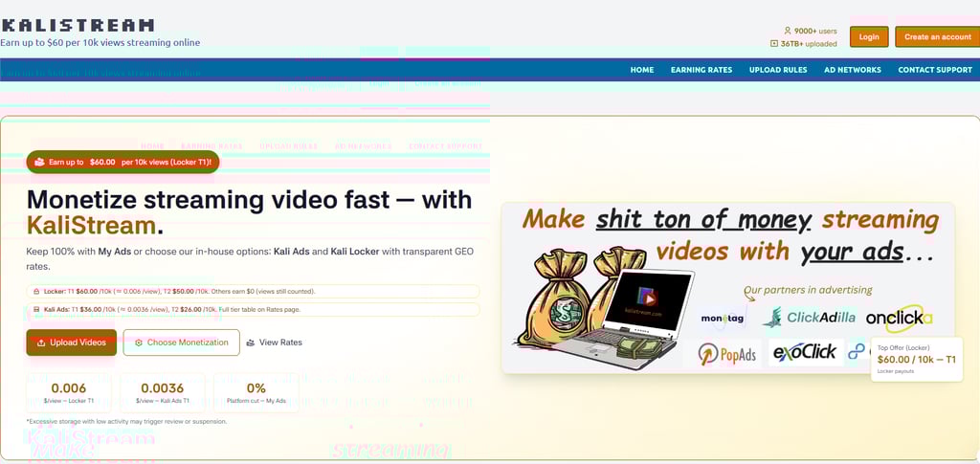Click the upload arrow icon in Upload Videos
The width and height of the screenshot is (980, 464).
(x=41, y=342)
